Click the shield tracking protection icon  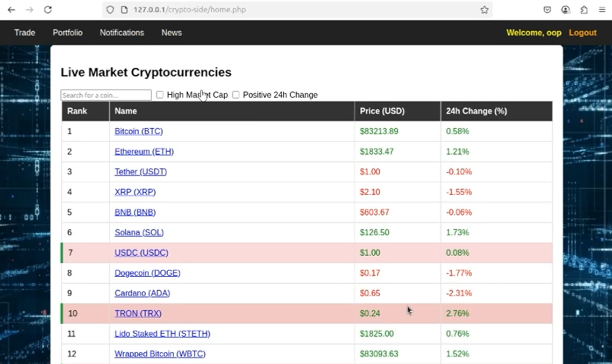tap(110, 10)
